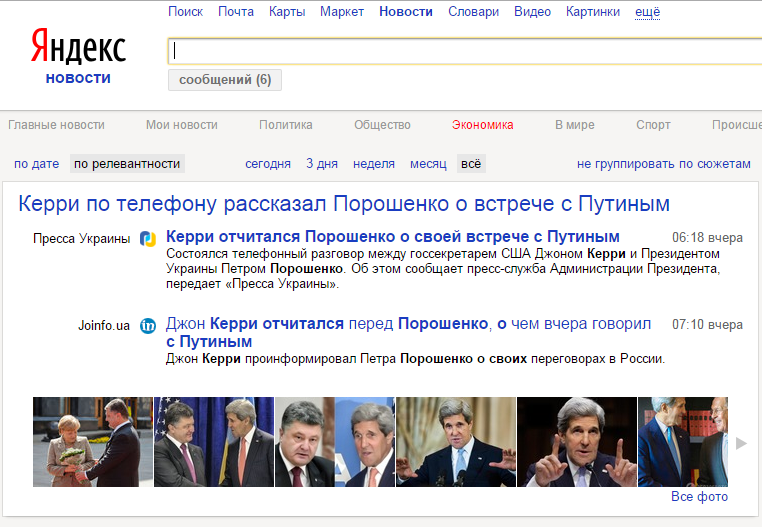Open the 'ещё' more services menu
The width and height of the screenshot is (762, 527).
coord(647,12)
